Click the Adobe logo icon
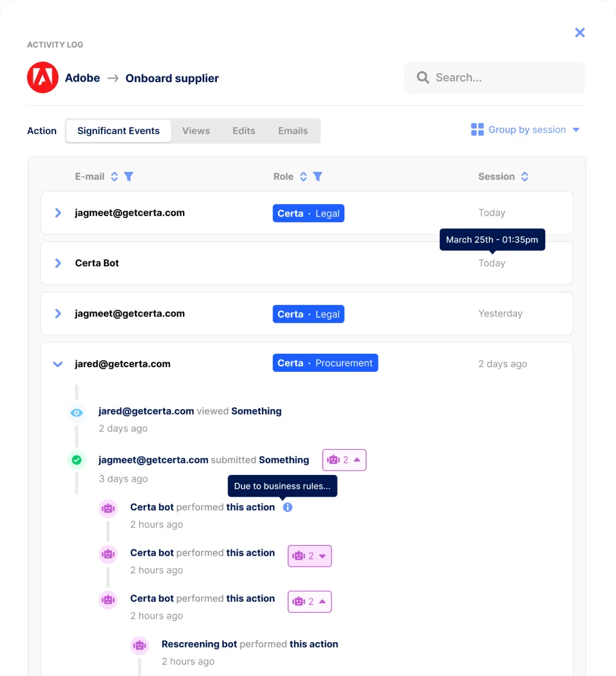The width and height of the screenshot is (616, 676). point(42,77)
